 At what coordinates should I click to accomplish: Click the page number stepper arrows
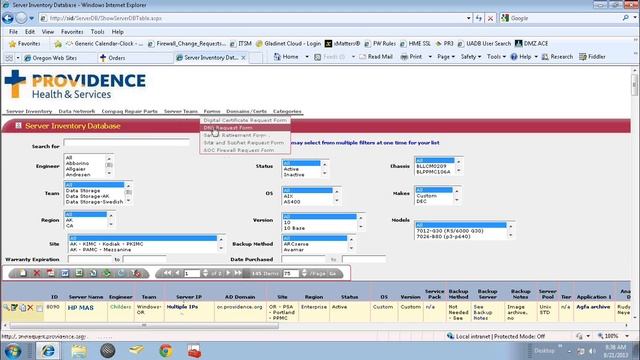(x=205, y=273)
